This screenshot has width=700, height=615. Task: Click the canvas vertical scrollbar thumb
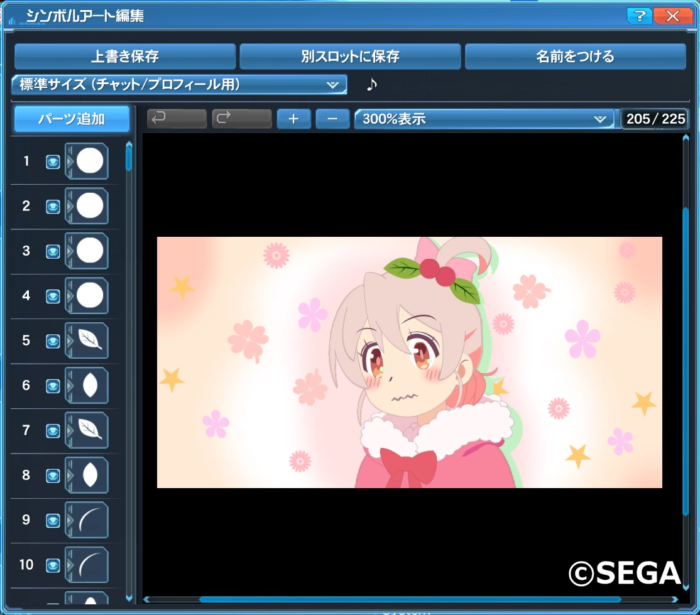tap(686, 361)
